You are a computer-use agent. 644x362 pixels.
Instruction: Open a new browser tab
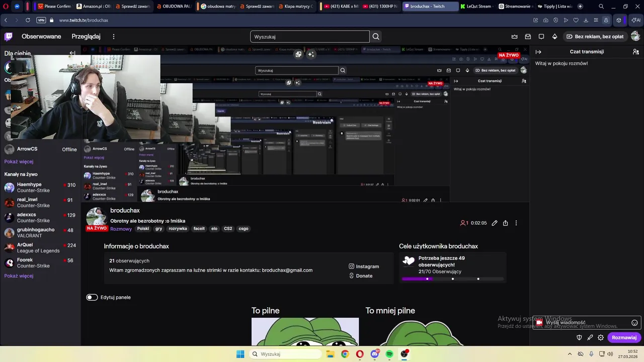[580, 7]
